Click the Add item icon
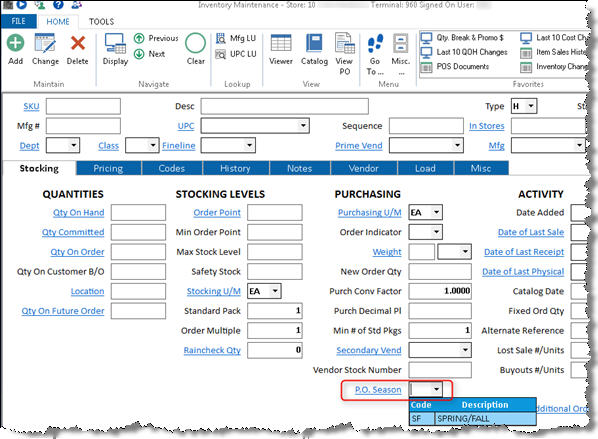The width and height of the screenshot is (598, 439). (15, 43)
